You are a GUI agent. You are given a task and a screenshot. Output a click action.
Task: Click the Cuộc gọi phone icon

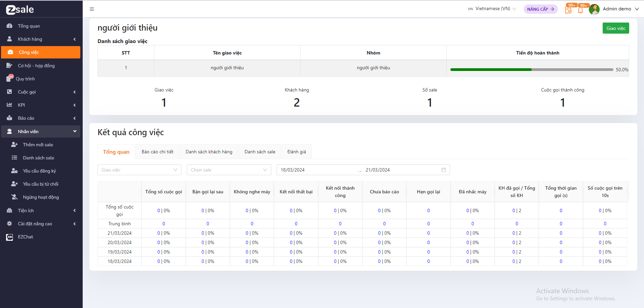[9, 92]
